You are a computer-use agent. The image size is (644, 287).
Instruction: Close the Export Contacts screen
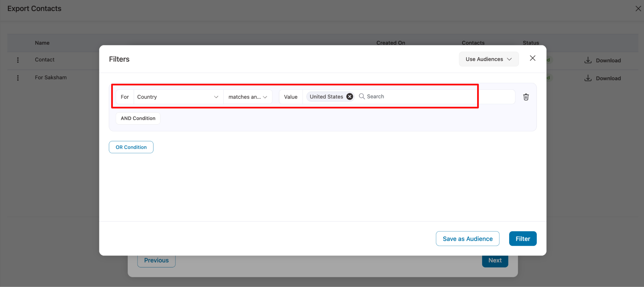coord(638,8)
